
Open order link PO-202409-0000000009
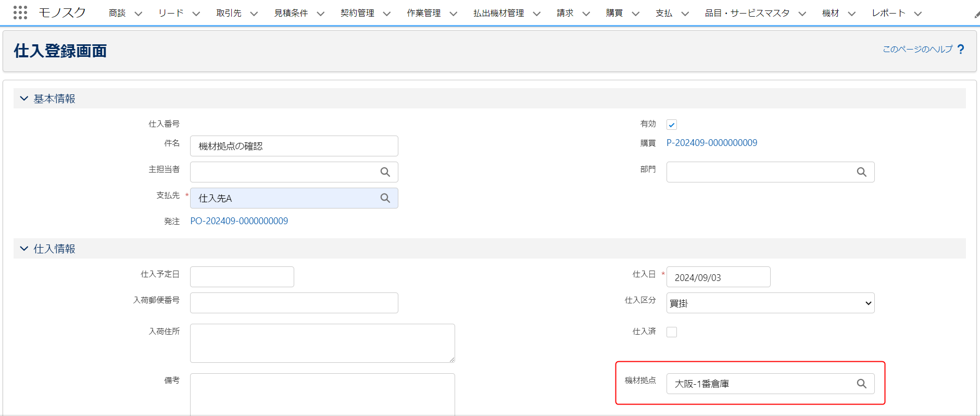pyautogui.click(x=239, y=221)
